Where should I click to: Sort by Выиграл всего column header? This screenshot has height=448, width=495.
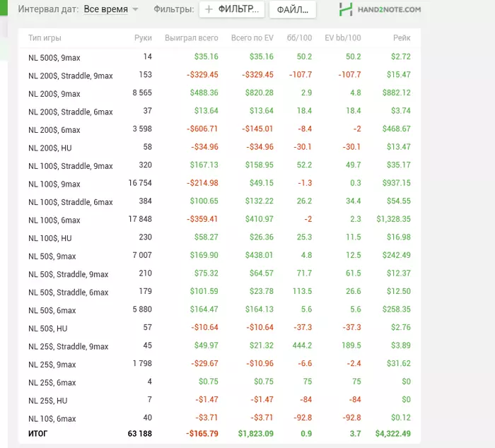[x=192, y=38]
